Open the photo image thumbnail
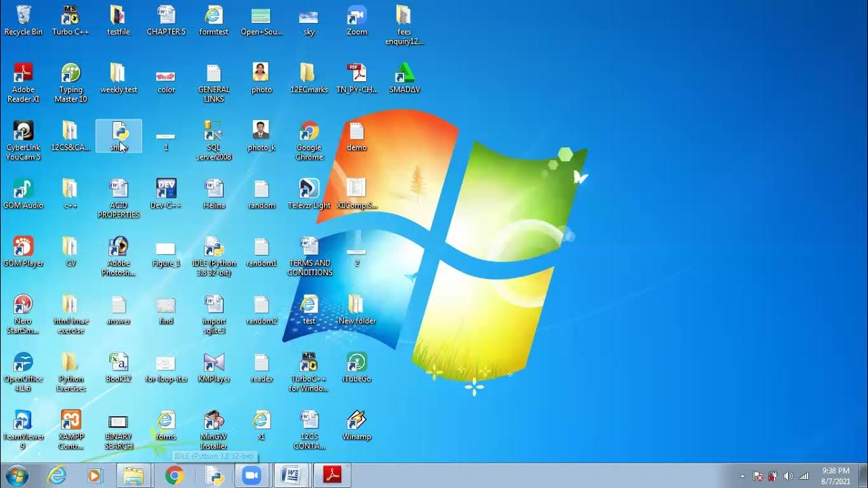Viewport: 868px width, 488px height. coord(262,78)
